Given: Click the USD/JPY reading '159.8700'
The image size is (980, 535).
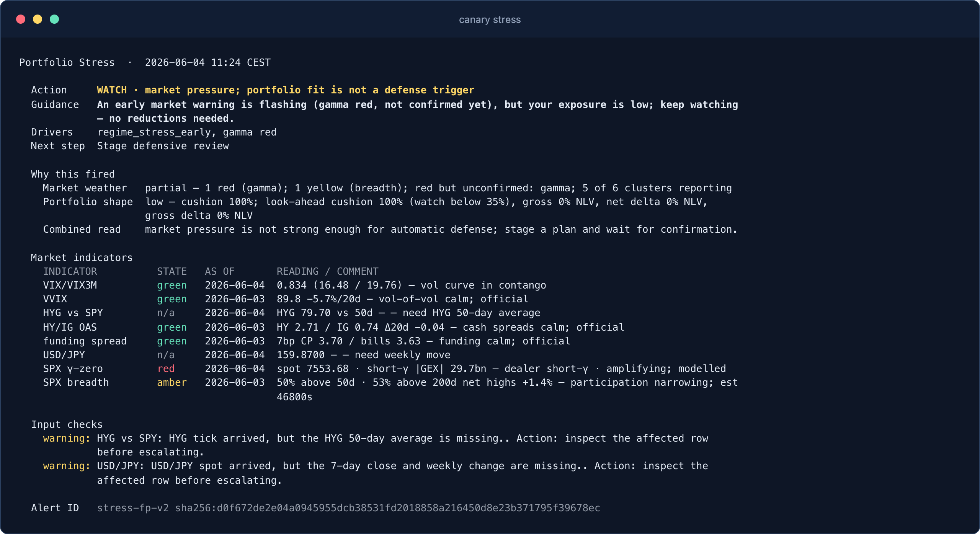Looking at the screenshot, I should point(301,355).
